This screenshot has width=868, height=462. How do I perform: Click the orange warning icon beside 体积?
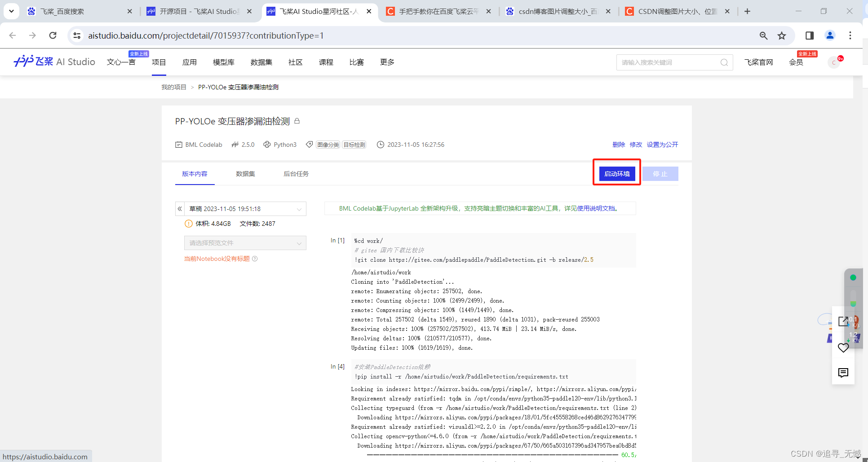tap(189, 224)
